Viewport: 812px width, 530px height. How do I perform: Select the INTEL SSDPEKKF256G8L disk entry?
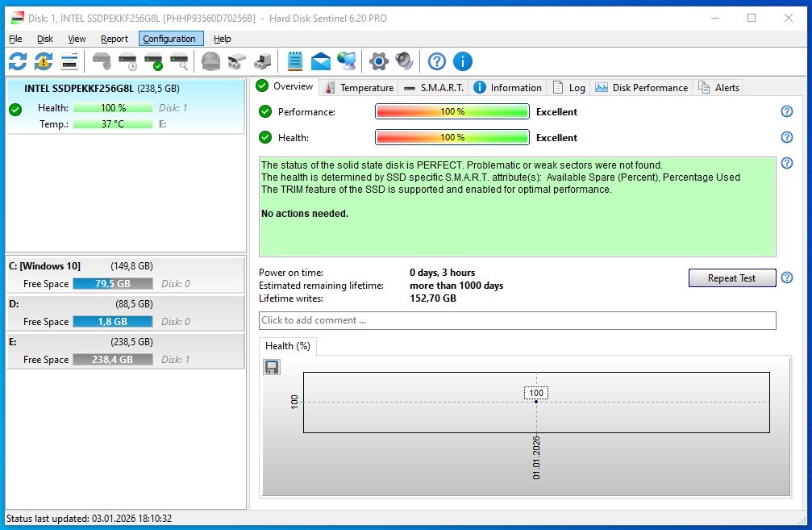[125, 106]
